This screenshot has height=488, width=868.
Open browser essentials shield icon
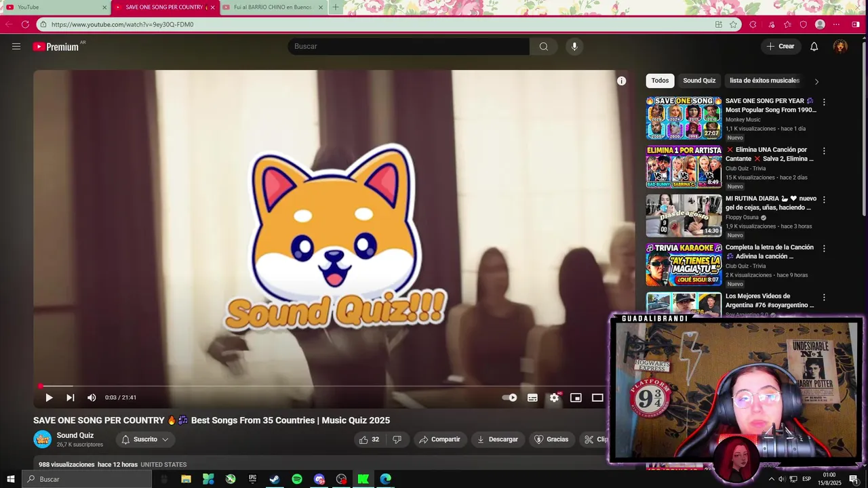click(x=804, y=24)
